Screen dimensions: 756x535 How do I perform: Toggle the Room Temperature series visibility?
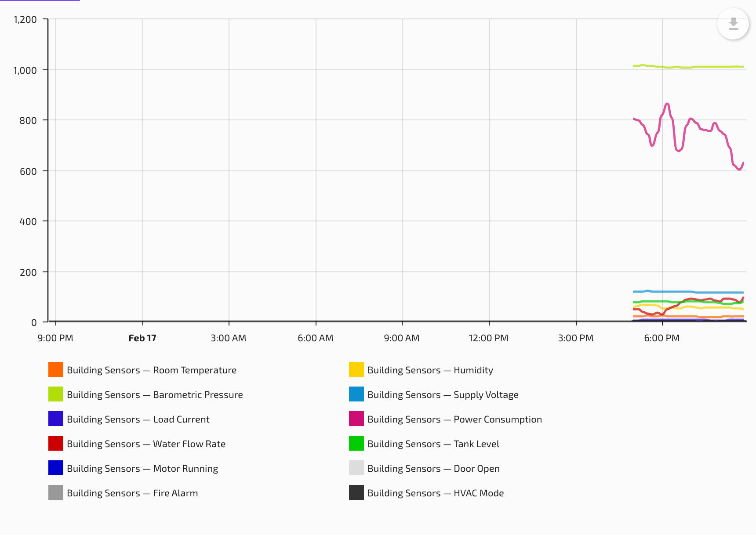[x=152, y=370]
